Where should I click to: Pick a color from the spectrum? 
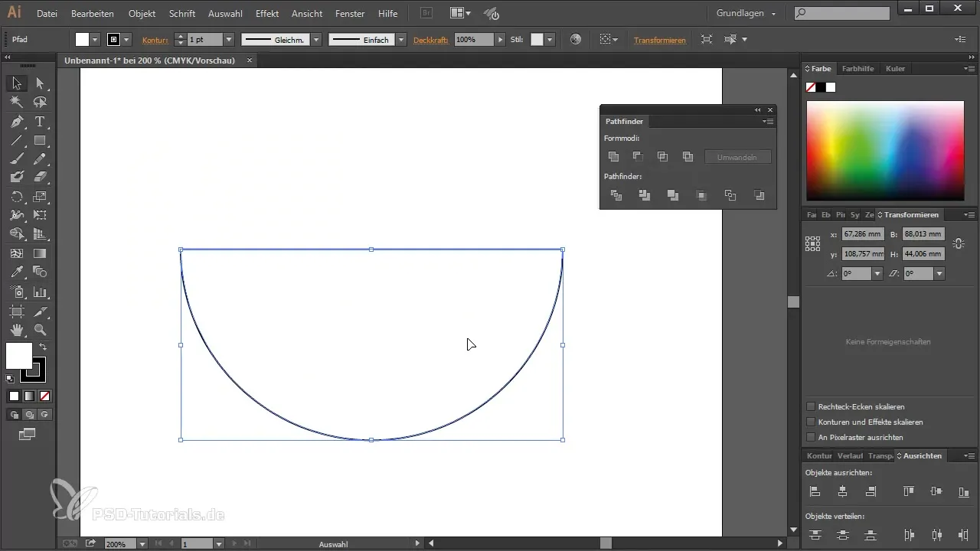(x=884, y=149)
